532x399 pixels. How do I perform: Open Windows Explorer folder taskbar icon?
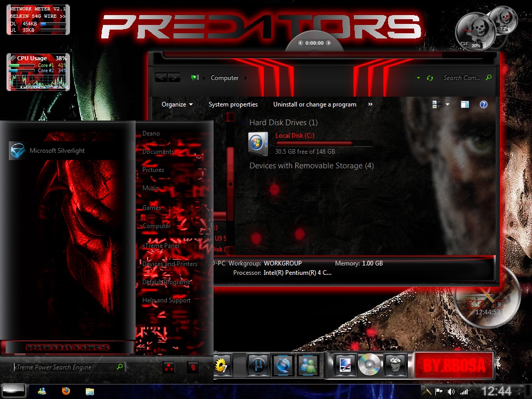pos(89,392)
